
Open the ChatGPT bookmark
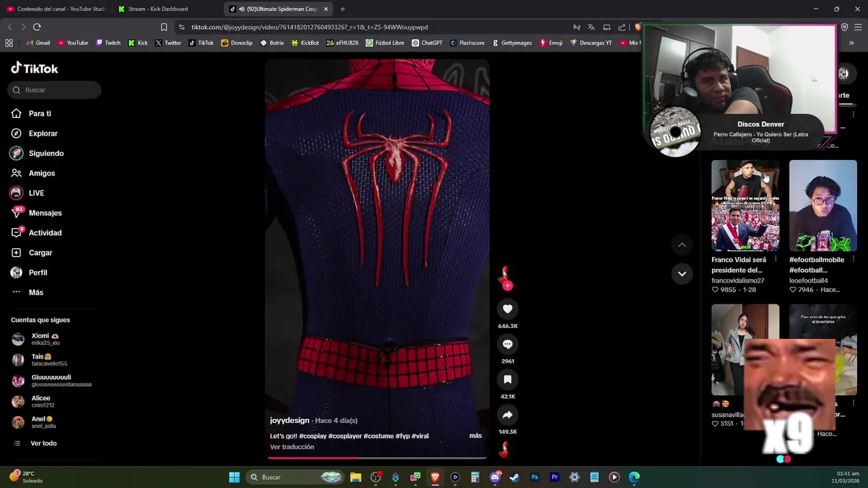pyautogui.click(x=427, y=43)
